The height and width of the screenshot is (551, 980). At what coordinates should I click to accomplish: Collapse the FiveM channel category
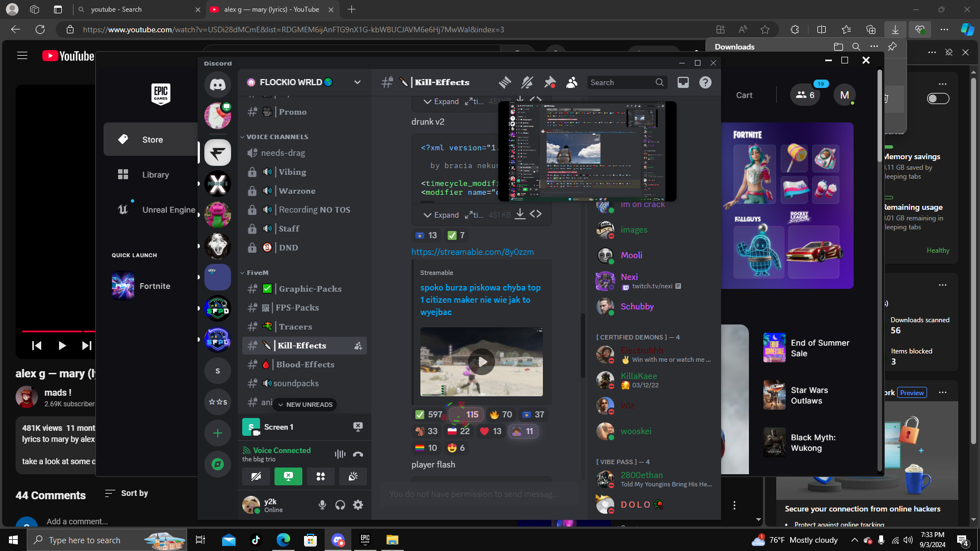(x=257, y=273)
